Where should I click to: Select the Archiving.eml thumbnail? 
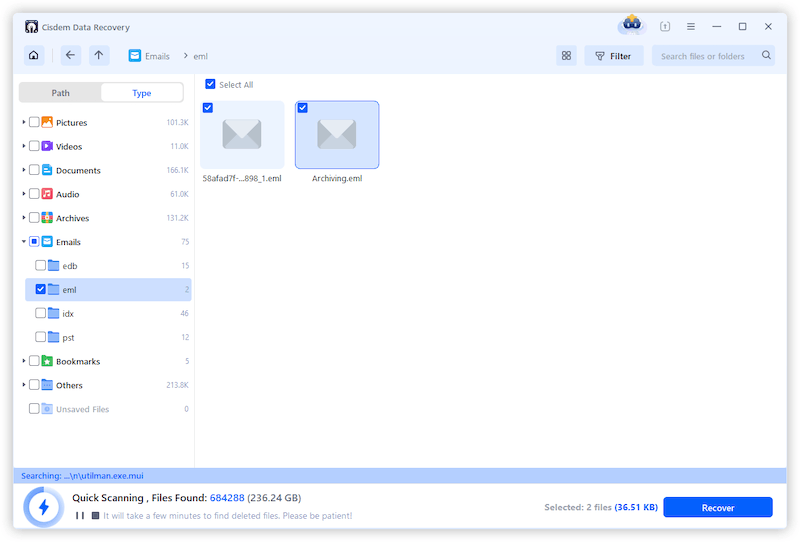(337, 135)
